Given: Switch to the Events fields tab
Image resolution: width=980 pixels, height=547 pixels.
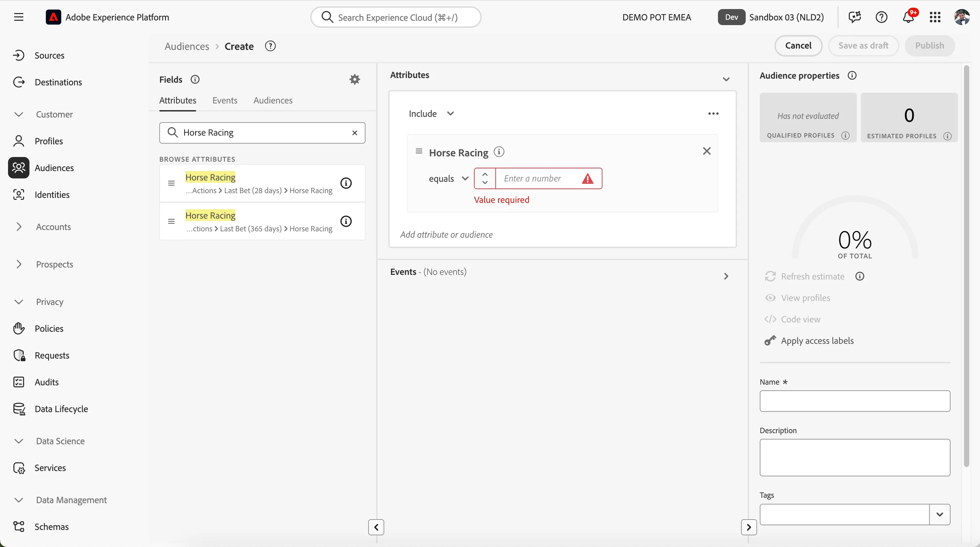Looking at the screenshot, I should (x=225, y=100).
